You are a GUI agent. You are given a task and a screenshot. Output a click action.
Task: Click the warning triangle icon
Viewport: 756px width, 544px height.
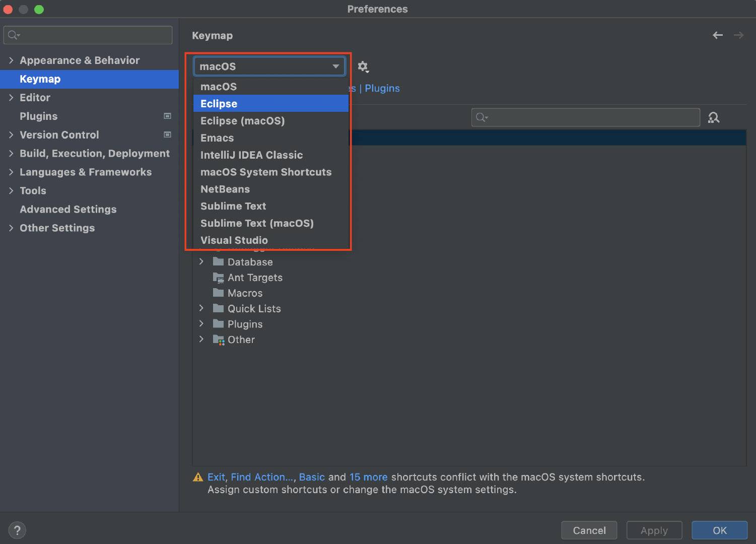198,477
